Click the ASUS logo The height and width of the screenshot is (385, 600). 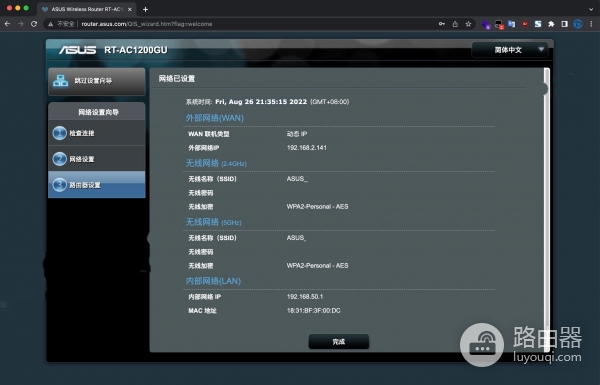pyautogui.click(x=77, y=50)
